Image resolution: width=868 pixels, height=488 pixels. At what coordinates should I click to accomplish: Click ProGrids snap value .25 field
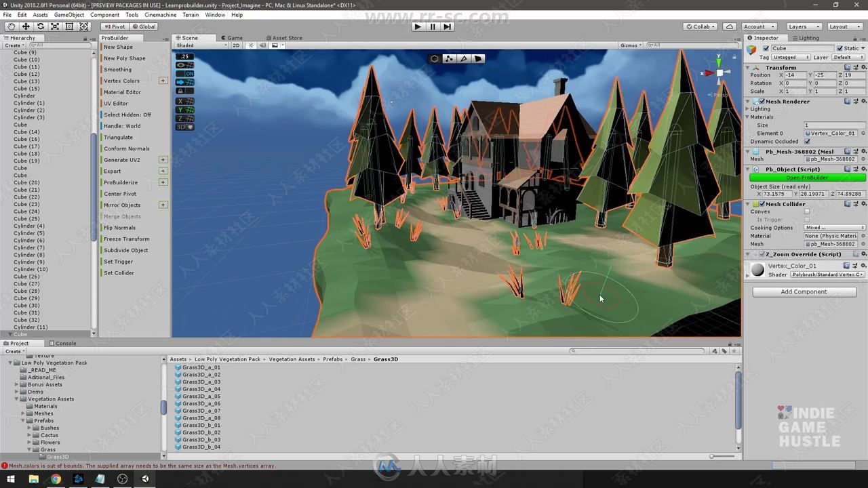pos(184,56)
